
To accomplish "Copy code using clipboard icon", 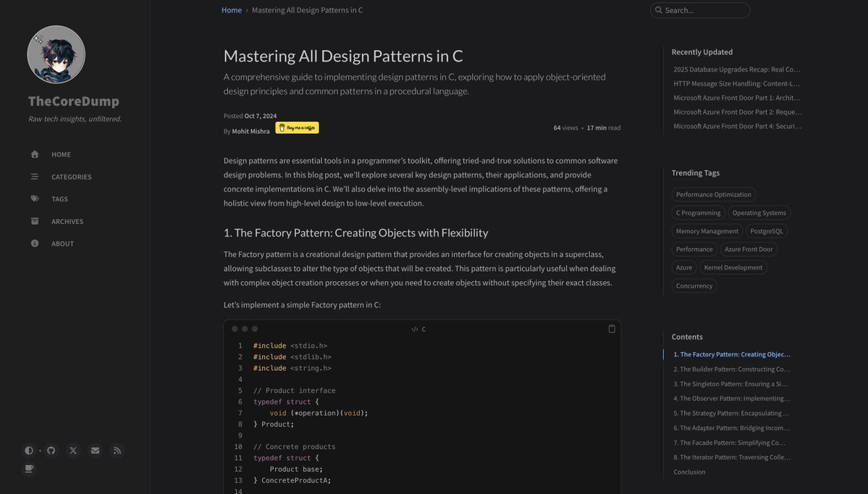I will tap(612, 328).
